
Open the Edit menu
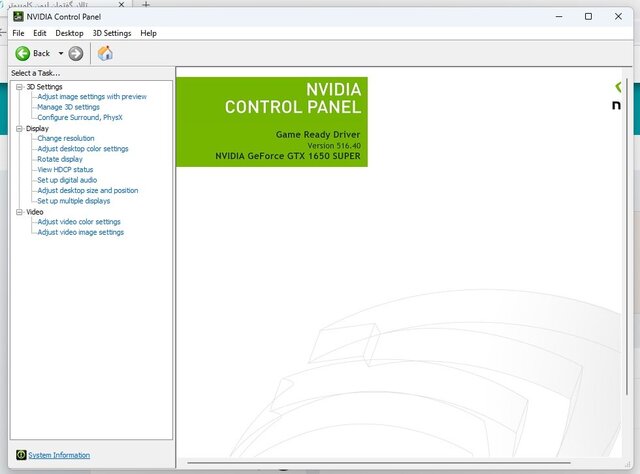tap(40, 33)
